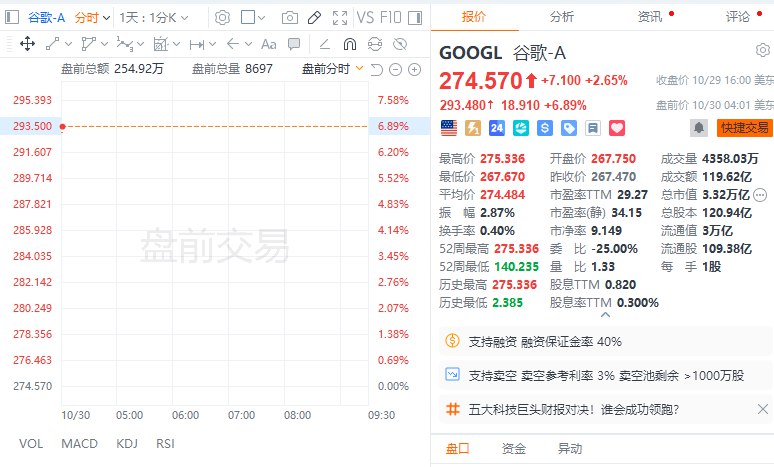774x467 pixels.
Task: Select the RSI indicator
Action: coord(165,444)
